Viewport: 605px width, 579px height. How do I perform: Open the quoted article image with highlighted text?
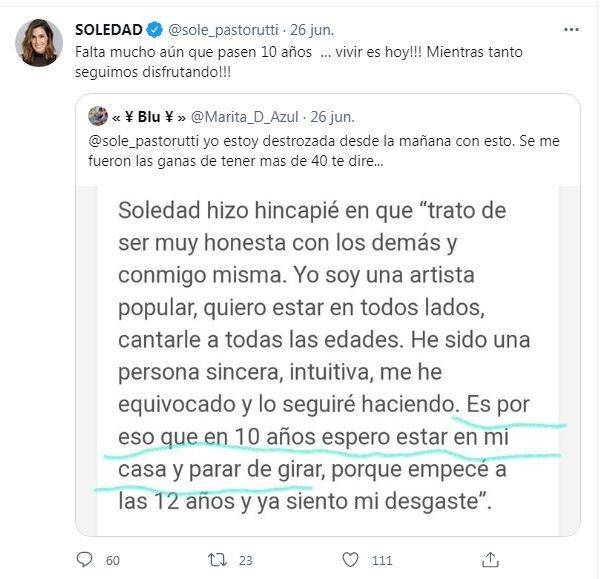[x=328, y=361]
